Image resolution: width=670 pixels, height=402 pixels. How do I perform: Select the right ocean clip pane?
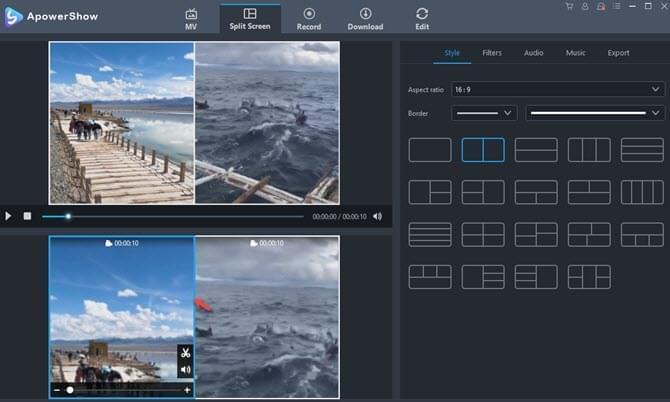pyautogui.click(x=267, y=317)
